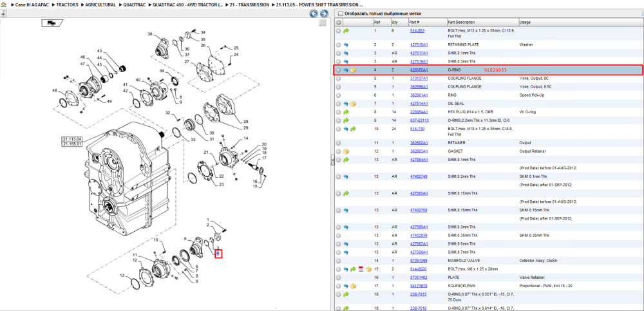The width and height of the screenshot is (644, 311).
Task: Enable 'Отобразить только выбранные метки' checkbox
Action: coord(340,14)
